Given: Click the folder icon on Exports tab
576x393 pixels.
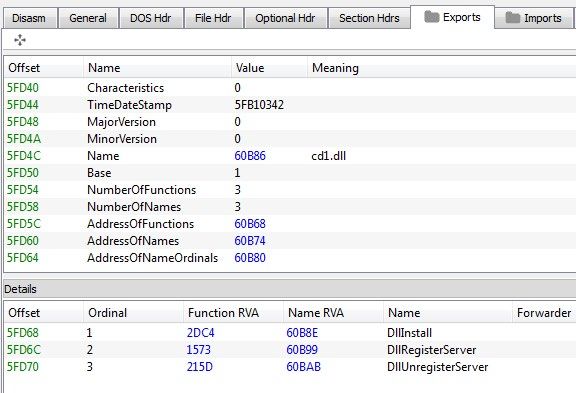Looking at the screenshot, I should click(432, 17).
